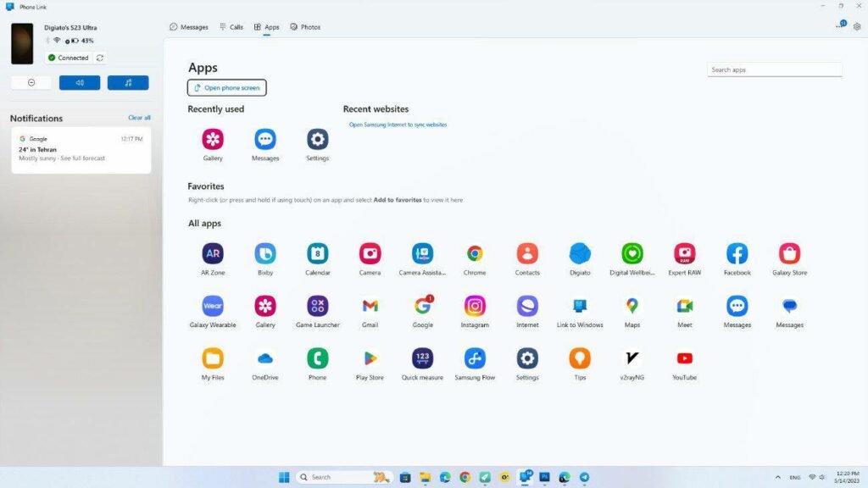
Task: Focus the Search apps field
Action: pyautogui.click(x=774, y=69)
